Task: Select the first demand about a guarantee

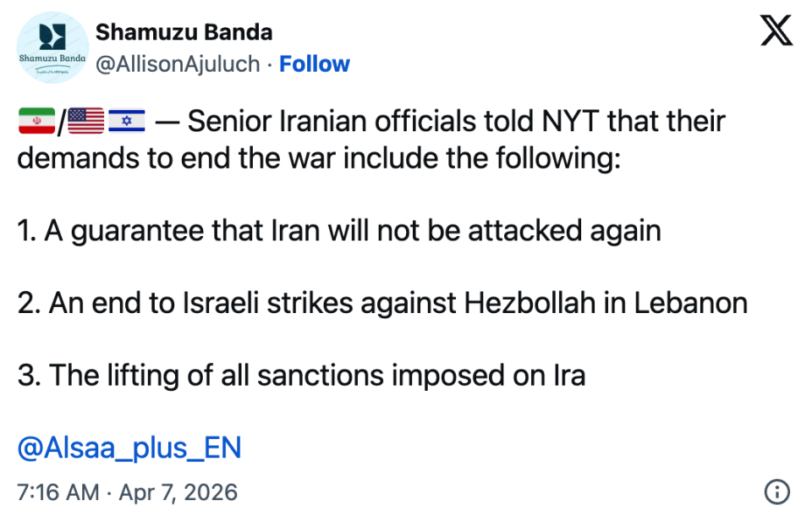Action: coord(339,230)
